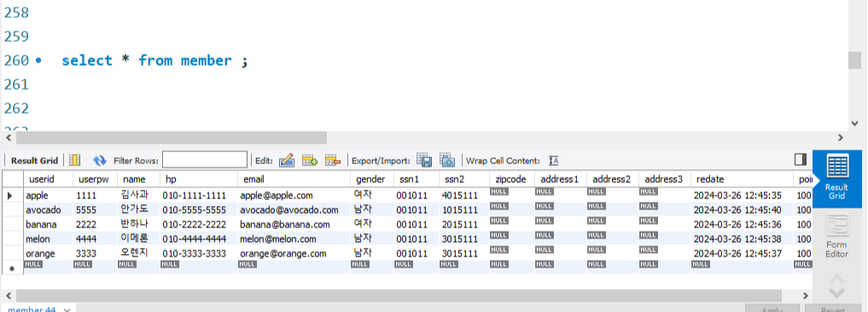
Task: Click the email column header
Action: point(294,179)
